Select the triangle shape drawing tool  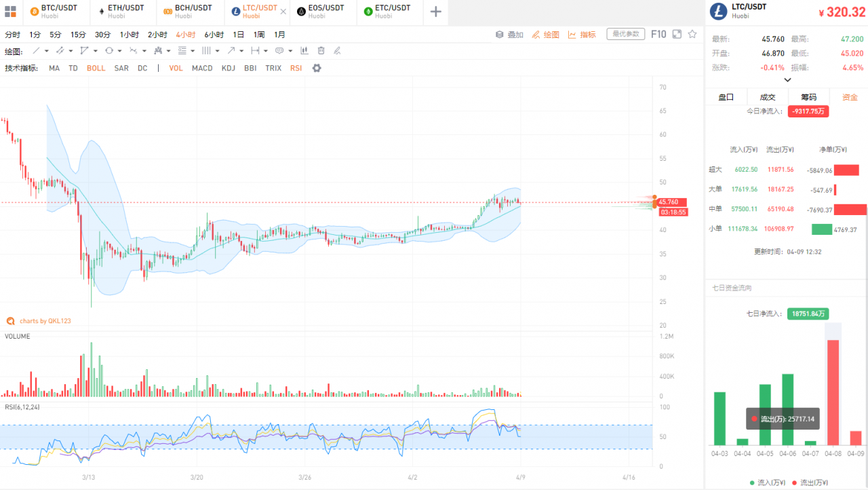[x=84, y=51]
